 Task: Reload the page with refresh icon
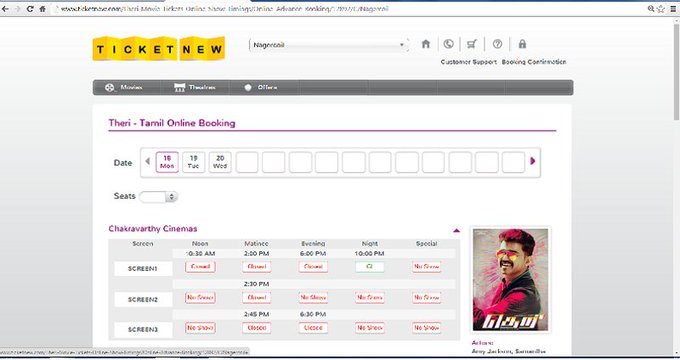(x=30, y=9)
